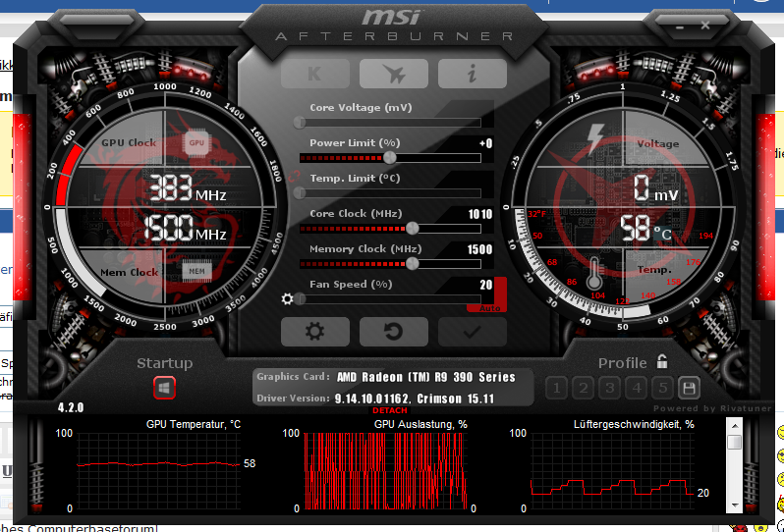Screen dimensions: 784x532
Task: Click the monitor scrollbar down arrow
Action: tap(734, 505)
